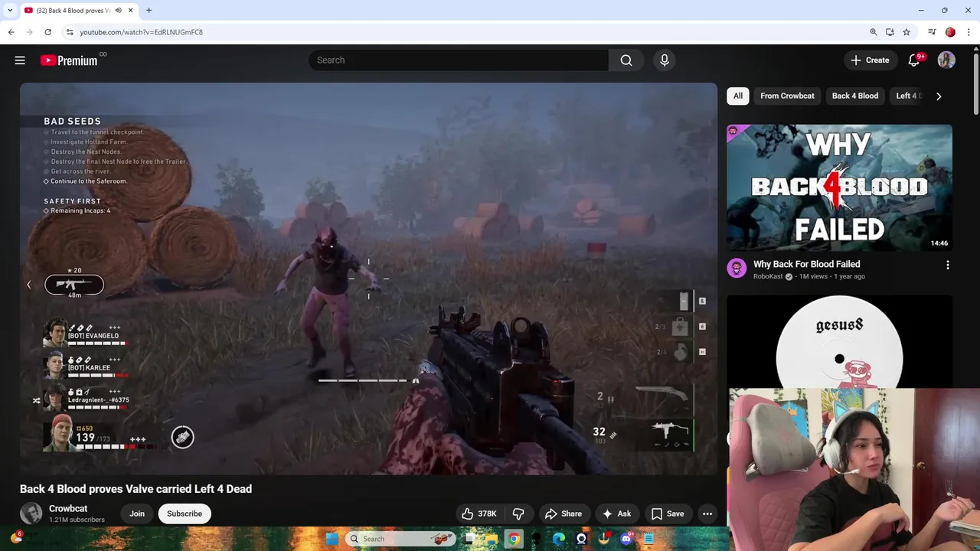
Task: Open RoboKast channel avatar
Action: [x=737, y=268]
